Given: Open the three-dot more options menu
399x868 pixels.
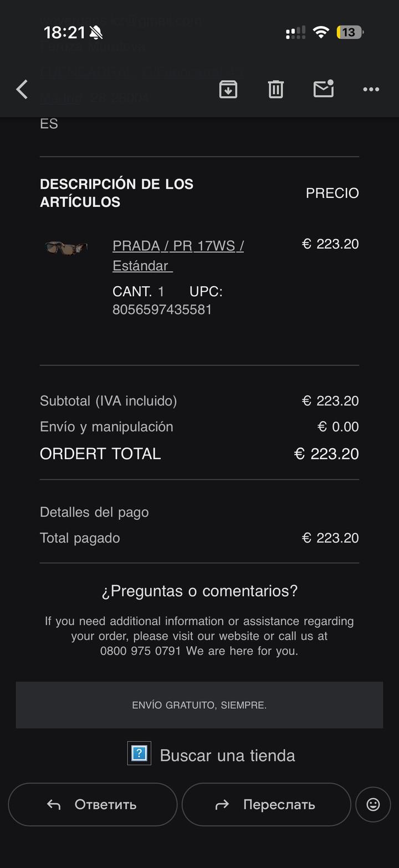Looking at the screenshot, I should click(x=371, y=89).
